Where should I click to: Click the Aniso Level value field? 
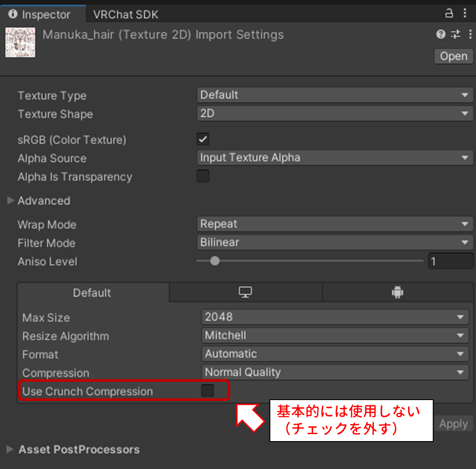pos(450,261)
